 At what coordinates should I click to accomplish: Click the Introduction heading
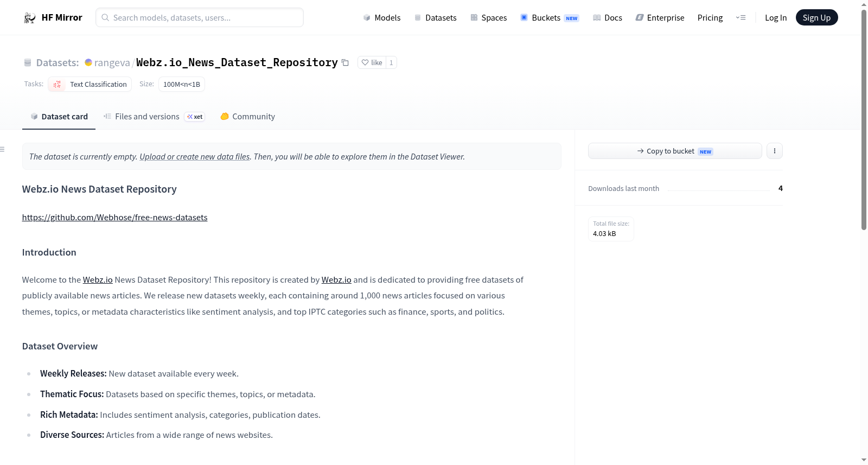click(x=49, y=252)
